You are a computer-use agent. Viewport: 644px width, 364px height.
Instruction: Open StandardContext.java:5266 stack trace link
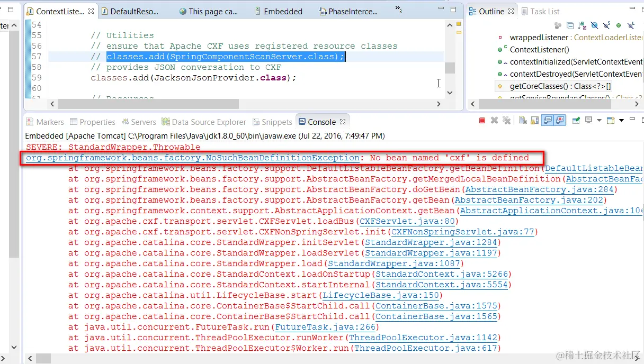[x=442, y=274]
